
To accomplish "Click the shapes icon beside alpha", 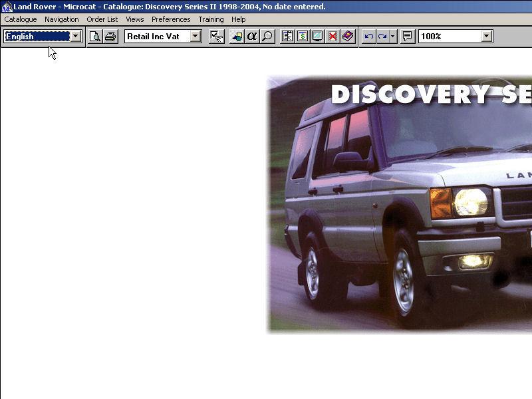I will pyautogui.click(x=237, y=37).
